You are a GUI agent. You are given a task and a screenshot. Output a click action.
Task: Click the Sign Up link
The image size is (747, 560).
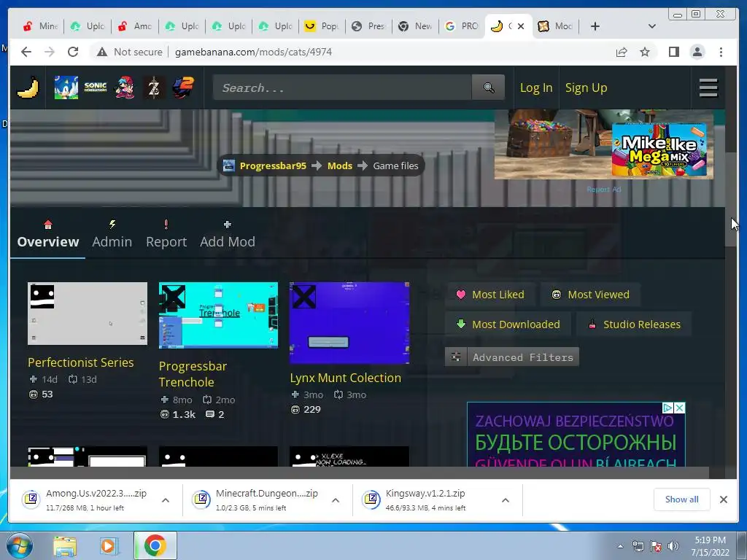tap(586, 87)
